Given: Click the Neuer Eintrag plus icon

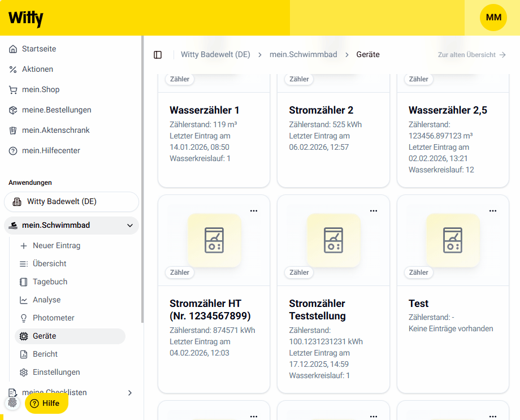Looking at the screenshot, I should point(24,246).
